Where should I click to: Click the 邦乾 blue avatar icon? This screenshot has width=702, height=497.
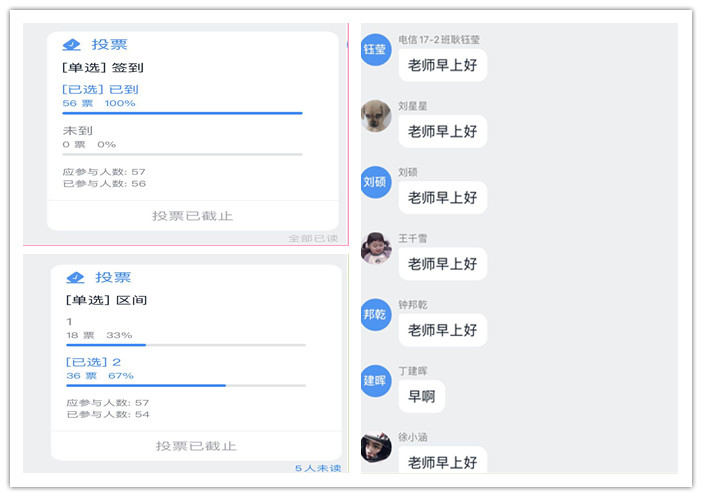click(375, 314)
